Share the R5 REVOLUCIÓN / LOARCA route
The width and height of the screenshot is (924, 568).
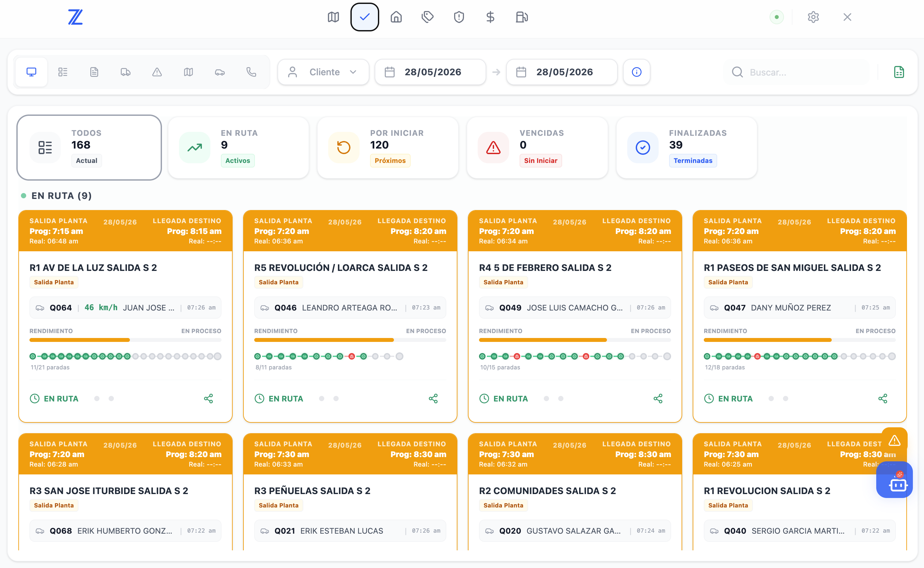click(433, 399)
